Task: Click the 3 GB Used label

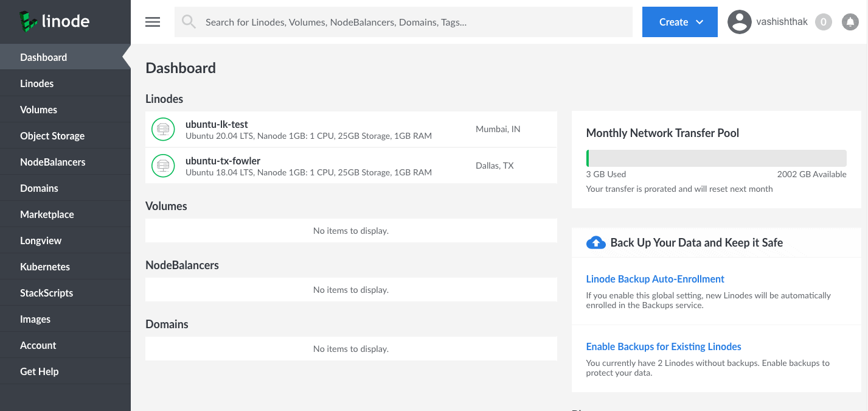Action: [606, 174]
